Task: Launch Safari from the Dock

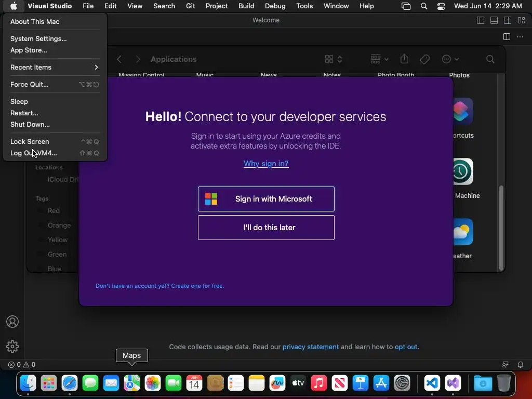Action: pos(70,383)
